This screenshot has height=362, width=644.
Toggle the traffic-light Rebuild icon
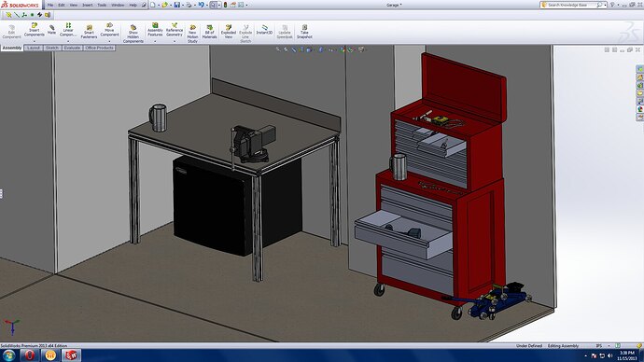pos(225,5)
